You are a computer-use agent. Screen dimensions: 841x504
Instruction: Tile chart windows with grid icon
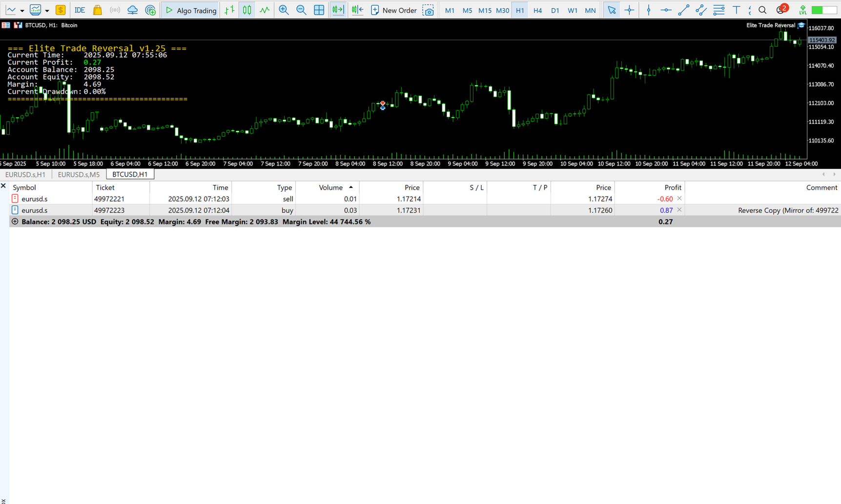319,10
